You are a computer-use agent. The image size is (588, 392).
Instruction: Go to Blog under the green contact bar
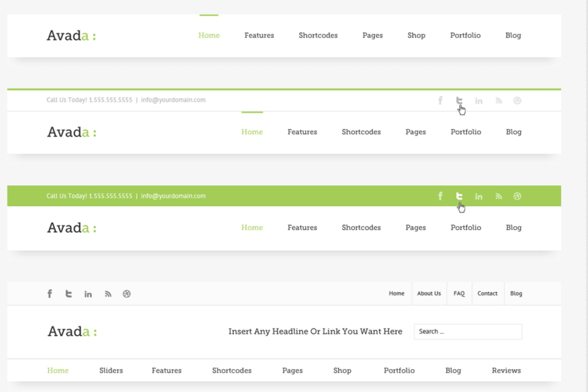[x=514, y=227]
